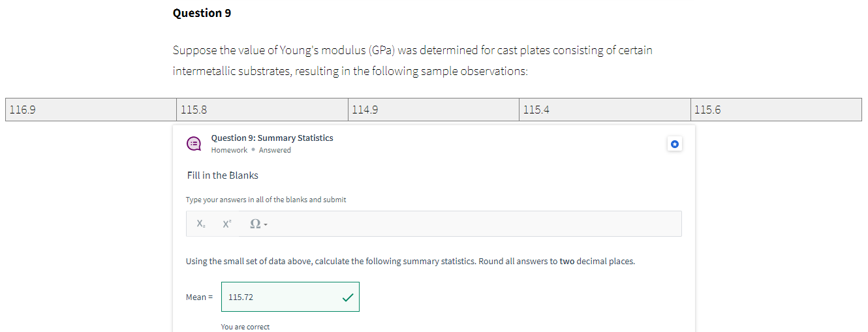Select the 115.8 data cell

(x=262, y=110)
